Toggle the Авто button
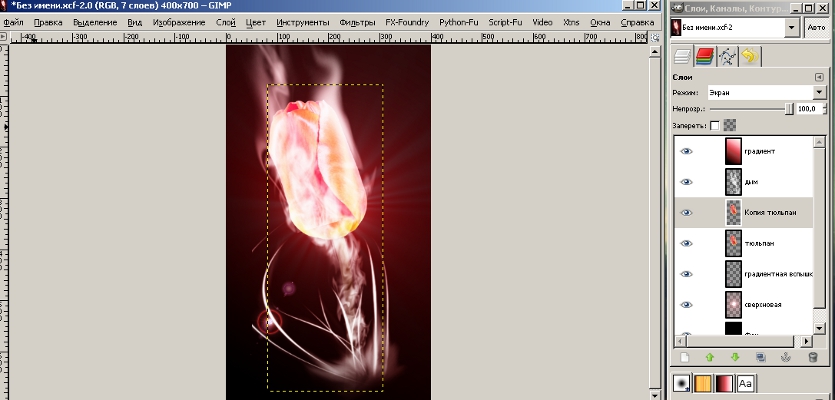Image resolution: width=835 pixels, height=400 pixels. click(816, 27)
